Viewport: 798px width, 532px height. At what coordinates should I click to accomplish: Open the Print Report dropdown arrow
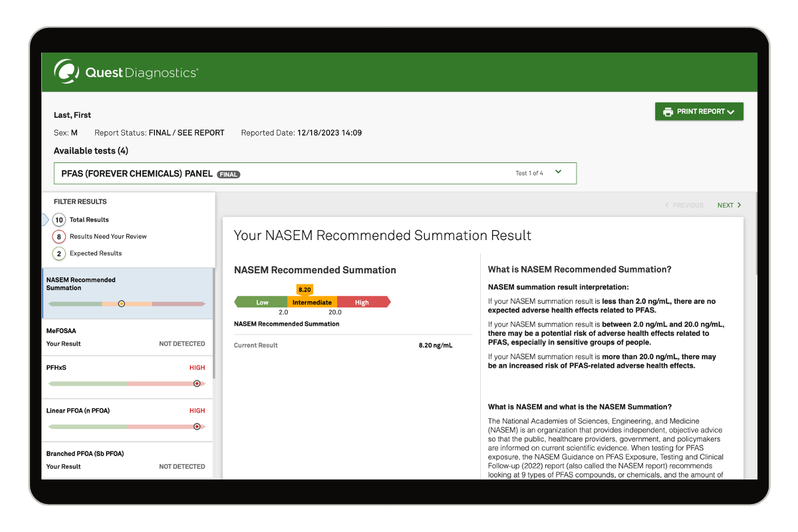click(731, 112)
